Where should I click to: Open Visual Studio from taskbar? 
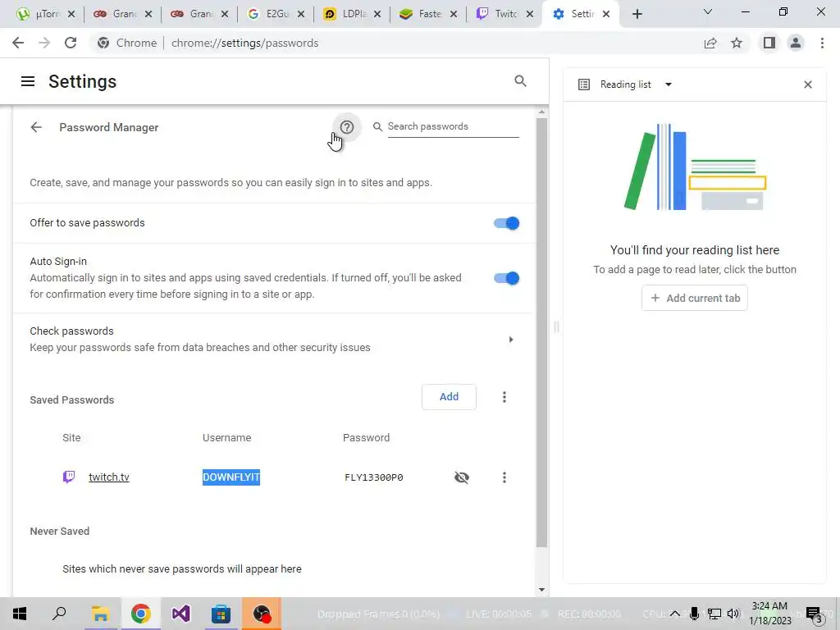180,614
